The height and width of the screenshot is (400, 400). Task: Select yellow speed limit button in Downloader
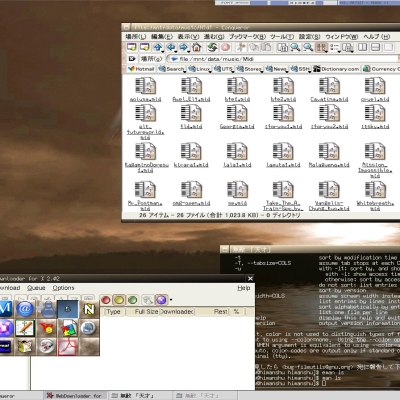(119, 300)
